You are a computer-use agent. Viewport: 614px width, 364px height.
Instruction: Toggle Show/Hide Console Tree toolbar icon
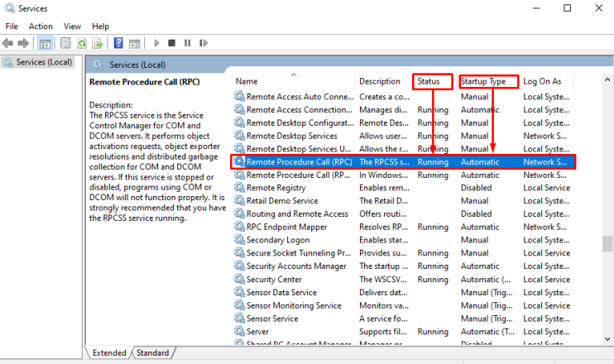(46, 43)
